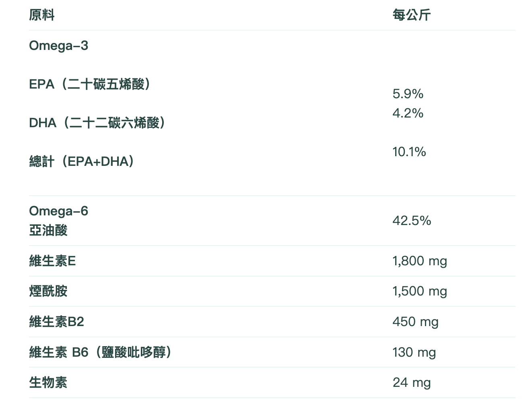
Task: Select the 煙酰胺 row label
Action: [48, 291]
